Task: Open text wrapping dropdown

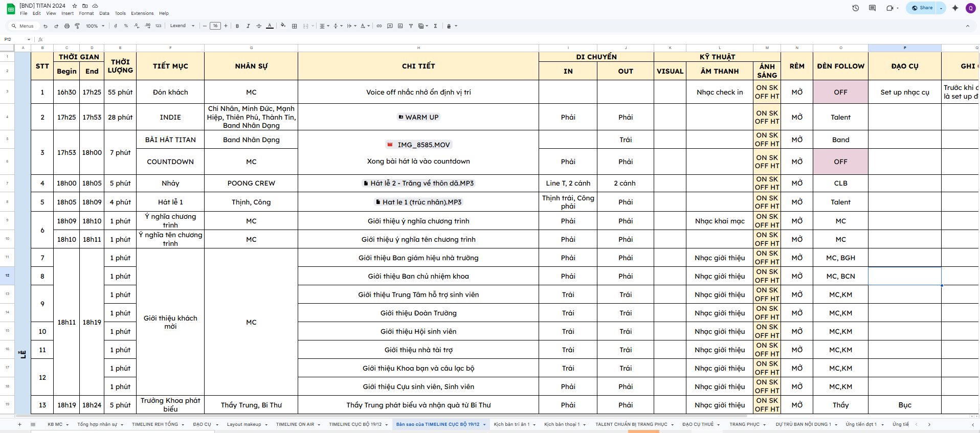Action: (351, 26)
